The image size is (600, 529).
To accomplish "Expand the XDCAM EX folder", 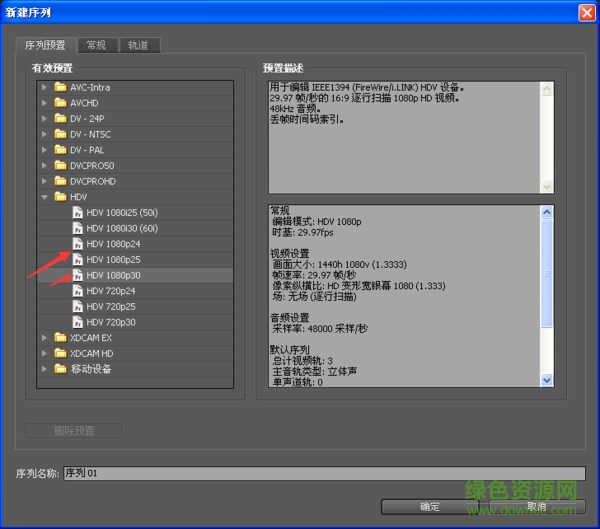I will click(44, 337).
